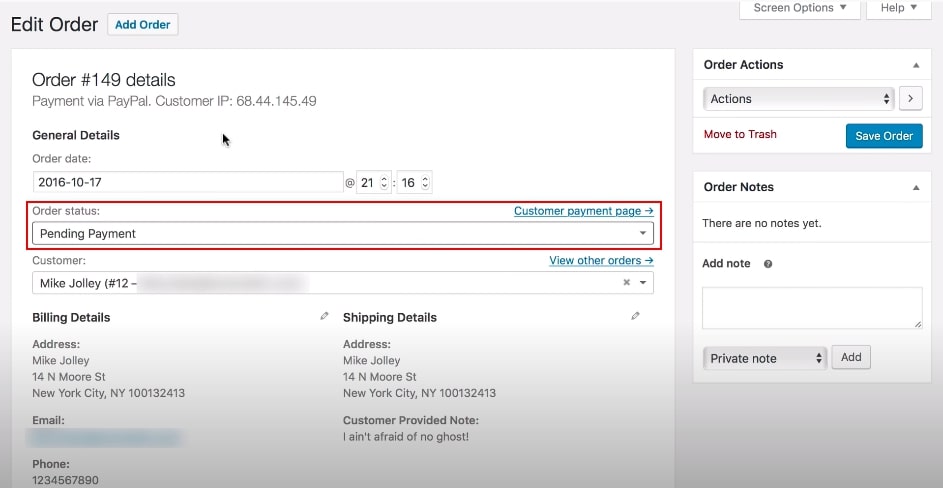Open View other orders link
The width and height of the screenshot is (943, 488).
(x=601, y=261)
